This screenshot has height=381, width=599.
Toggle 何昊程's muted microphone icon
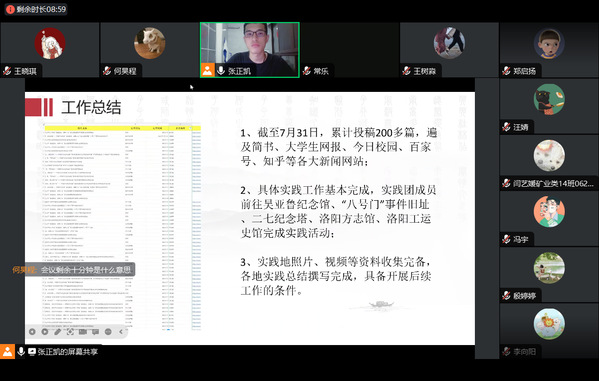coord(107,71)
